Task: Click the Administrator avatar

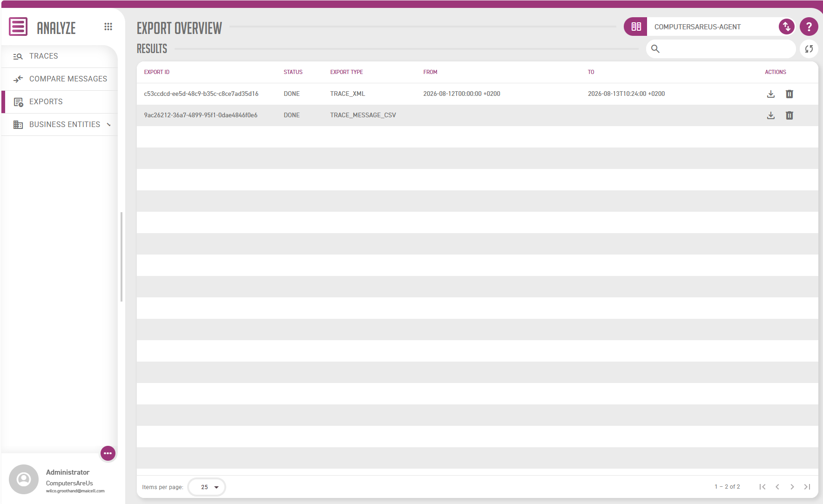Action: pyautogui.click(x=24, y=479)
